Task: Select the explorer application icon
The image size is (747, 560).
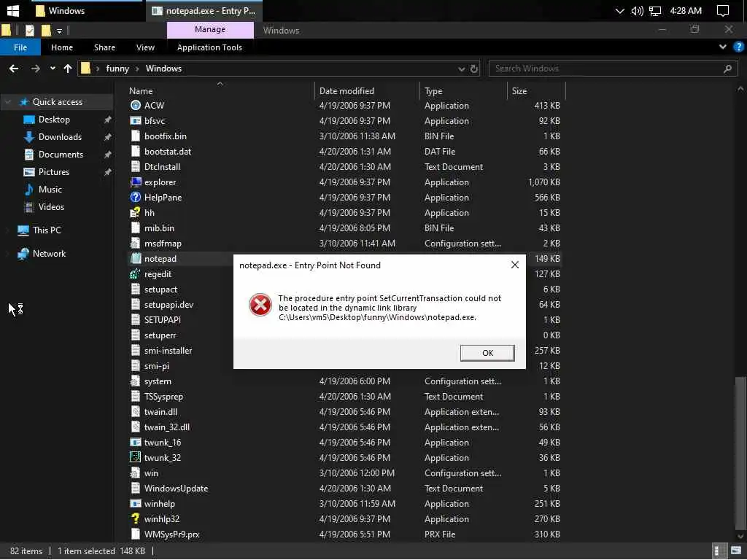Action: [x=135, y=182]
